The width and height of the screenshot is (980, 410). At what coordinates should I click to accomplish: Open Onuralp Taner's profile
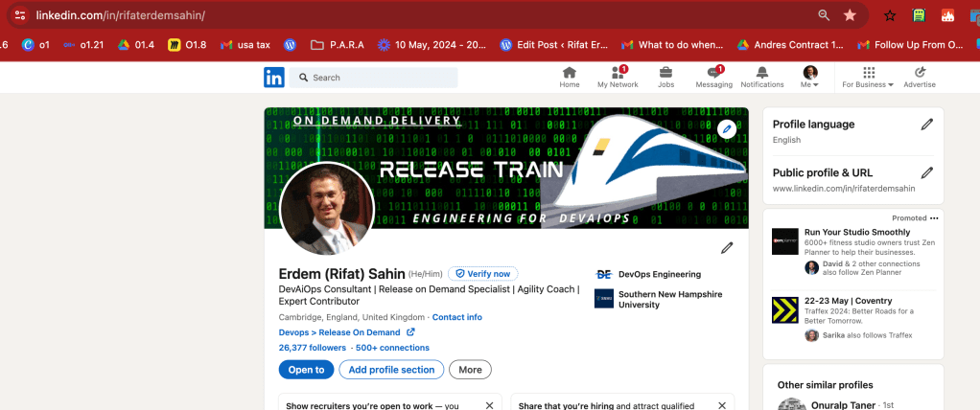click(x=843, y=405)
